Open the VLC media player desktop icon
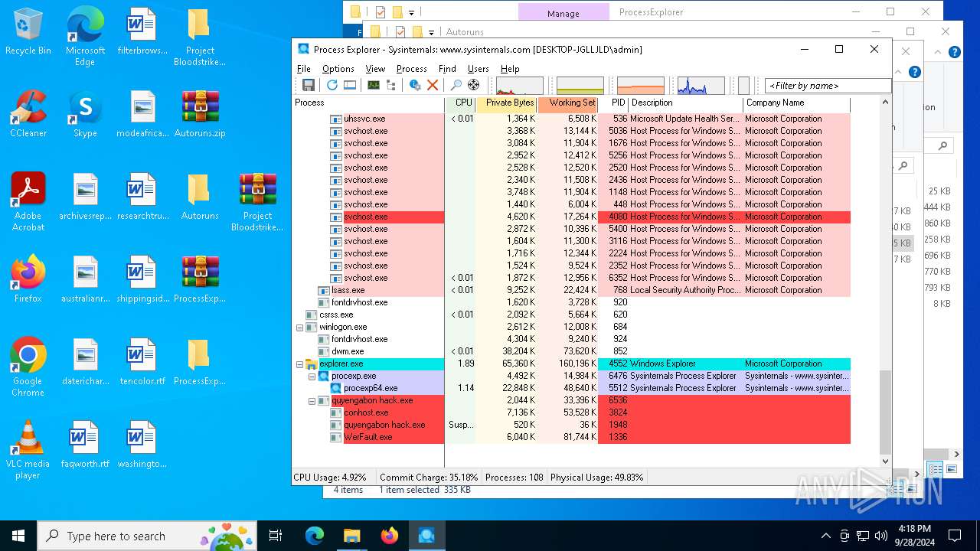Image resolution: width=980 pixels, height=551 pixels. [x=28, y=450]
